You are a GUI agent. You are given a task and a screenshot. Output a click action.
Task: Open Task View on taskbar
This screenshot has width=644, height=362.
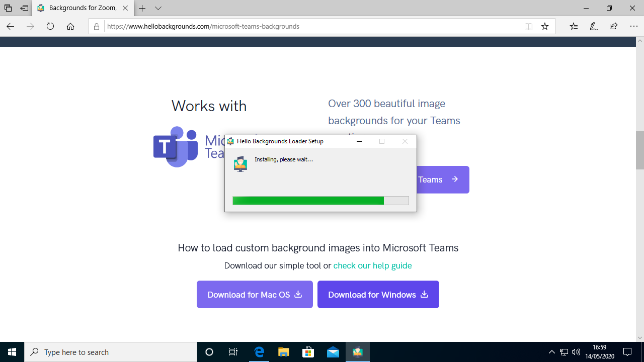pos(233,352)
